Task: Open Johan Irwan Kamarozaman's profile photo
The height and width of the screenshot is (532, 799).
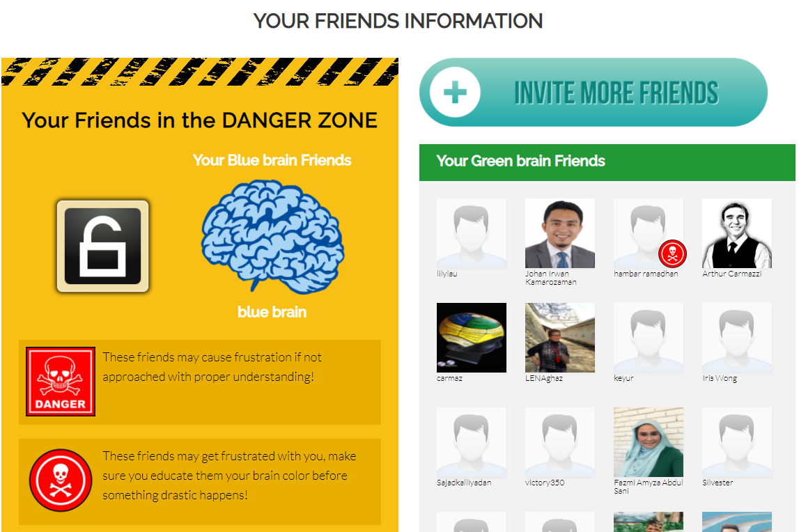Action: click(x=560, y=233)
